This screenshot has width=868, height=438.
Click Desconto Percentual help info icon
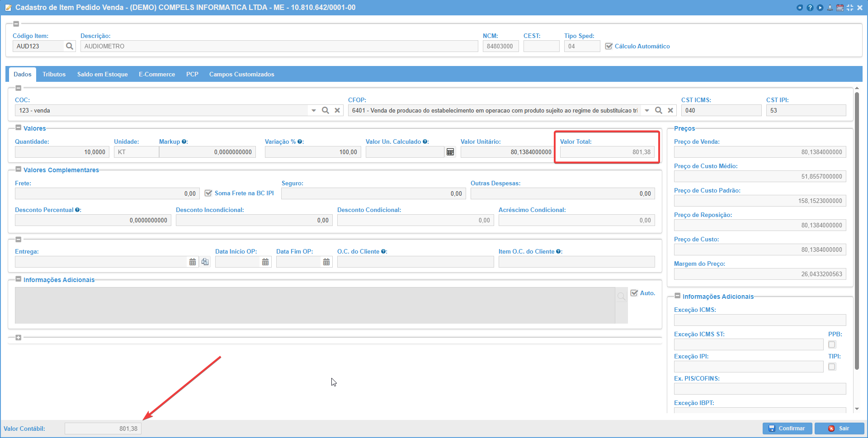click(x=77, y=210)
